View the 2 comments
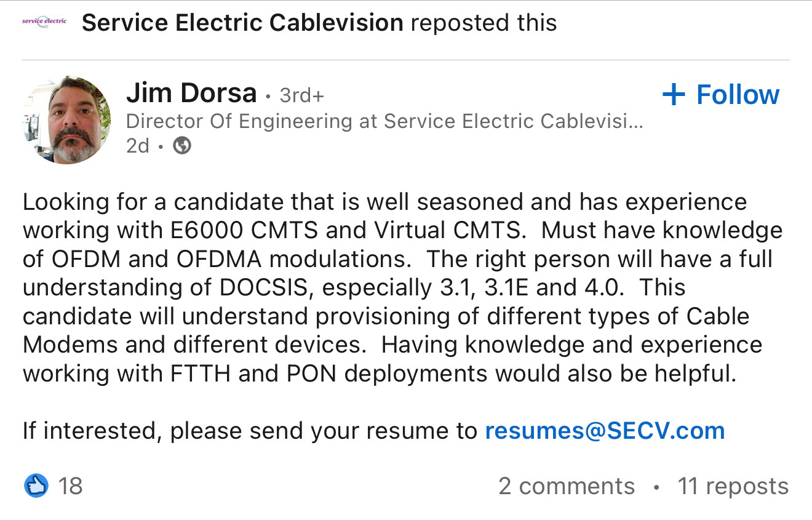Viewport: 812px width, 520px height. tap(566, 486)
